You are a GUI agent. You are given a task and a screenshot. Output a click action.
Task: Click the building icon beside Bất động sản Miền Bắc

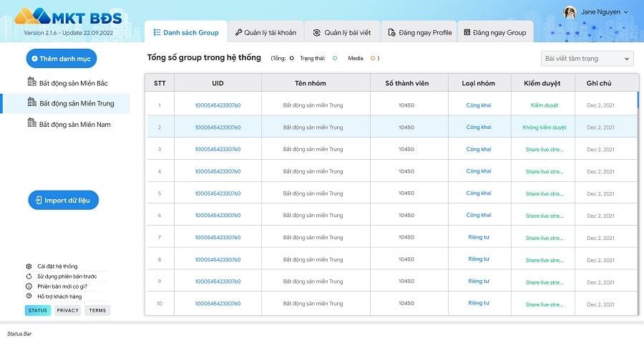click(x=31, y=82)
